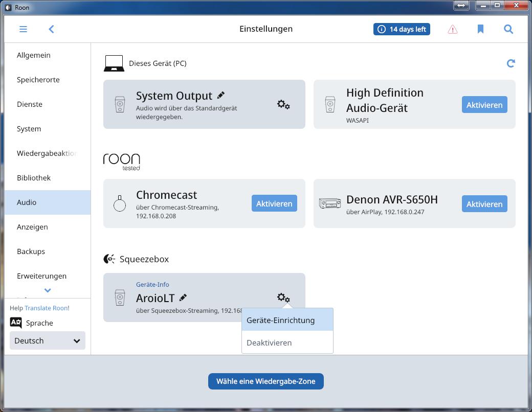
Task: Click the Chromecast device icon
Action: click(x=119, y=203)
